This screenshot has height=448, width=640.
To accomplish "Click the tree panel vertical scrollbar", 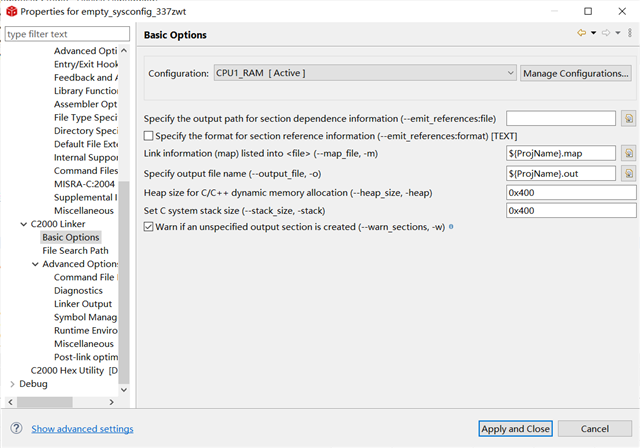I will (125, 200).
